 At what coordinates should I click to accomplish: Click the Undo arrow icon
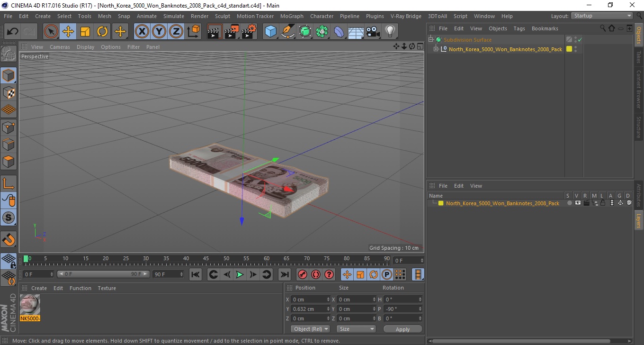13,32
